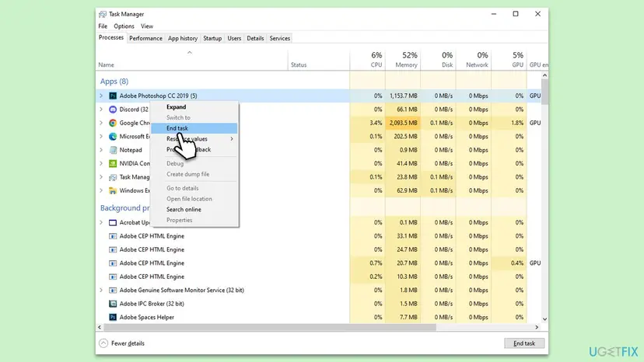Switch to the Services tab
The image size is (644, 362).
click(x=280, y=38)
